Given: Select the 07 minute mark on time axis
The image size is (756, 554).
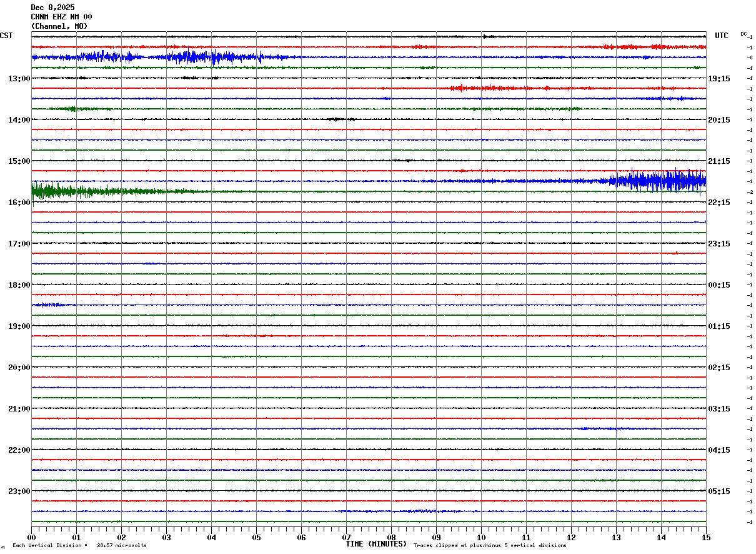Looking at the screenshot, I should [x=346, y=537].
